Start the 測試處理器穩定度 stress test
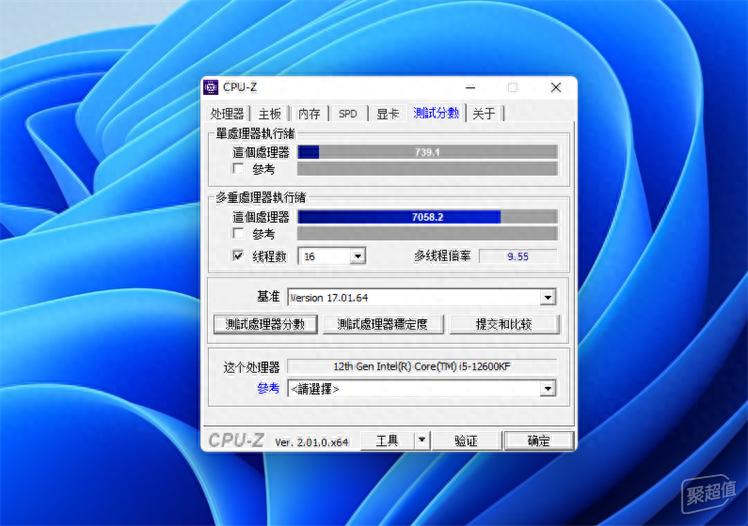748x526 pixels. pos(383,324)
